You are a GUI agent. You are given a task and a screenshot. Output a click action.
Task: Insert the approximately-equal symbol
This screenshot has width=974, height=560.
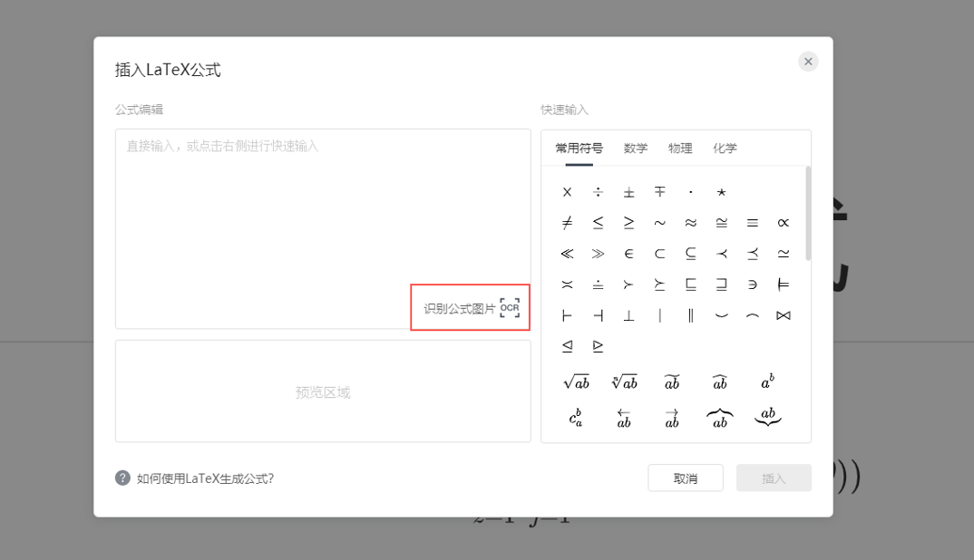click(690, 222)
